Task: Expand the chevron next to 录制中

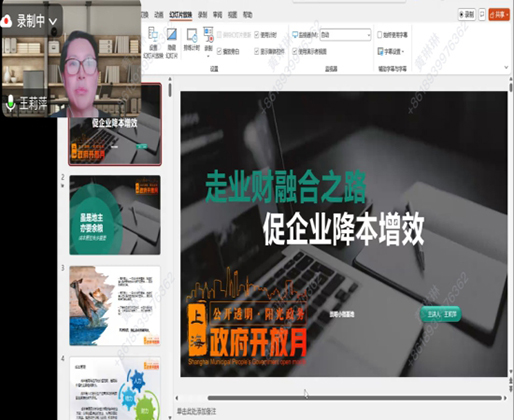Action: pos(53,22)
